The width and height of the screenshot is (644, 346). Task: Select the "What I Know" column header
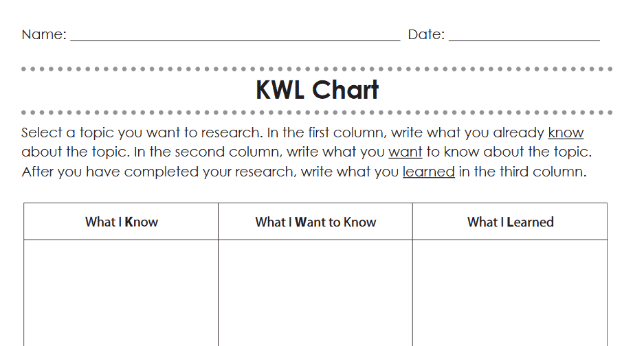click(x=122, y=222)
